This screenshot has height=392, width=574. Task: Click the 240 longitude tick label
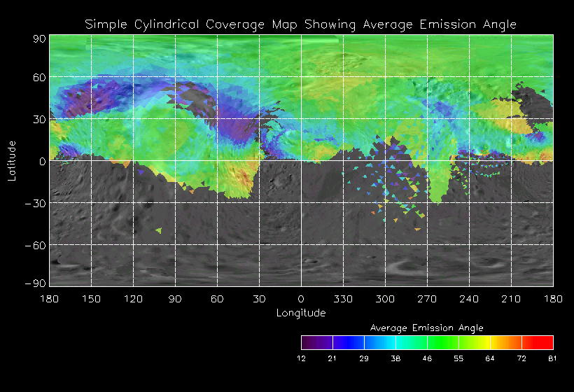pyautogui.click(x=469, y=299)
